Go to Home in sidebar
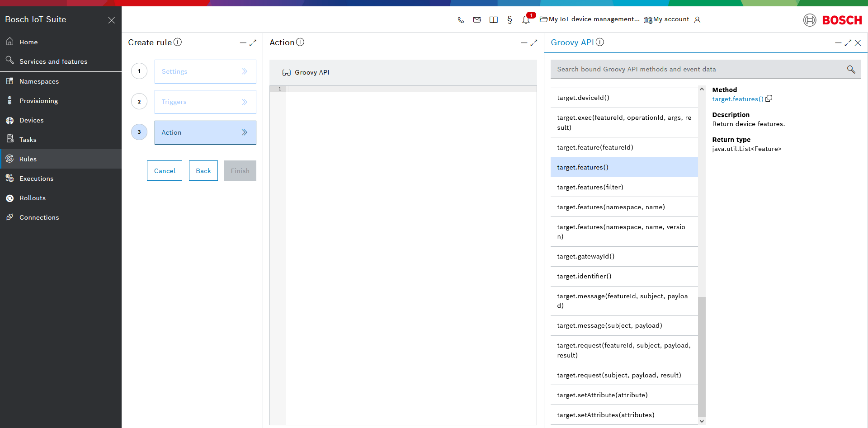This screenshot has height=428, width=868. 61,42
